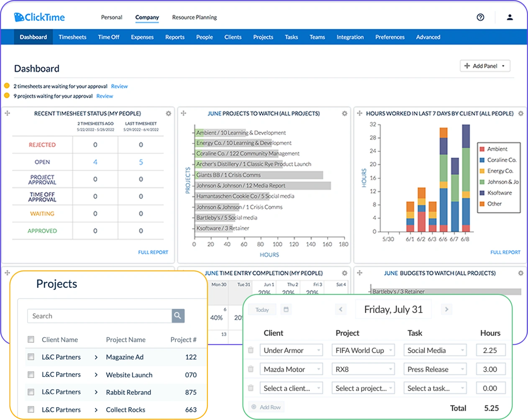The image size is (528, 420).
Task: Click the Ksoftware purple legend swatch
Action: [482, 193]
